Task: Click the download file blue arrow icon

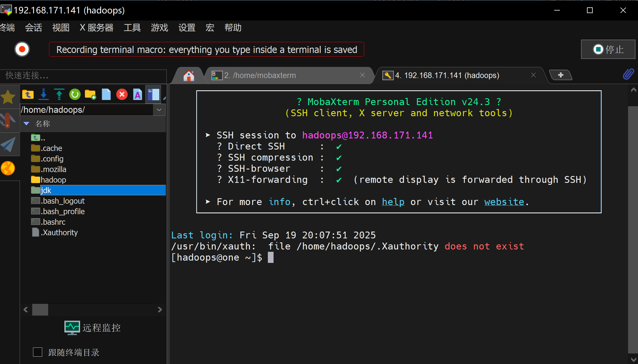Action: tap(44, 95)
